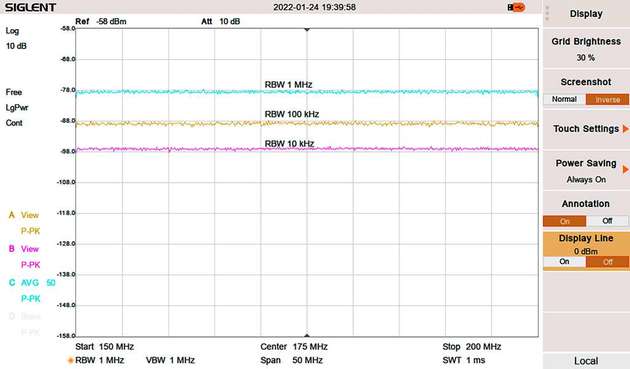630x369 pixels.
Task: Turn Annotation Off
Action: (x=607, y=221)
